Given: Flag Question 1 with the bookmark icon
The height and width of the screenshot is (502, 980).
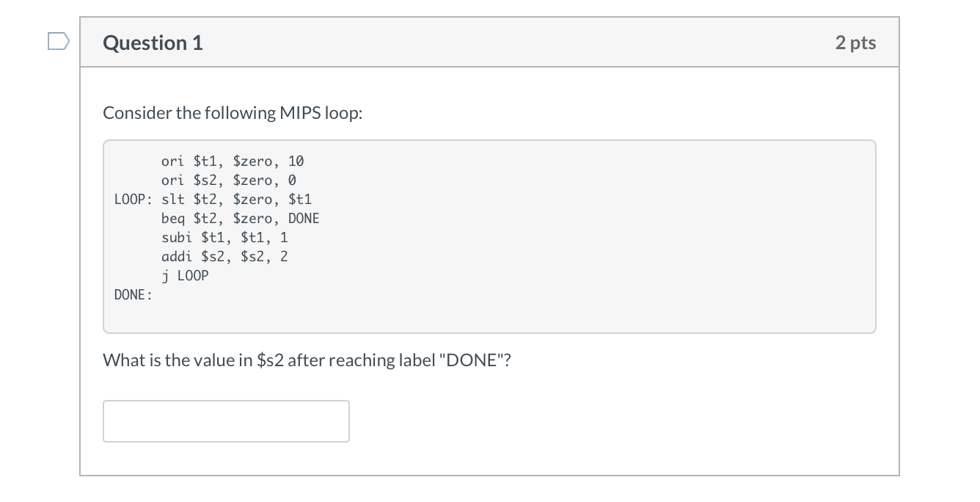Looking at the screenshot, I should pyautogui.click(x=58, y=40).
